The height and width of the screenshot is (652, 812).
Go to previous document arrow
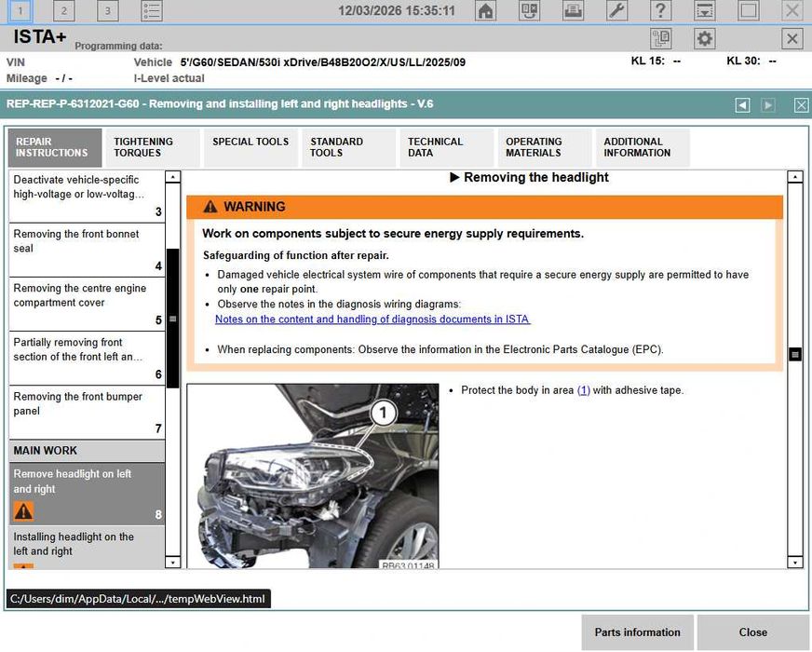coord(742,105)
